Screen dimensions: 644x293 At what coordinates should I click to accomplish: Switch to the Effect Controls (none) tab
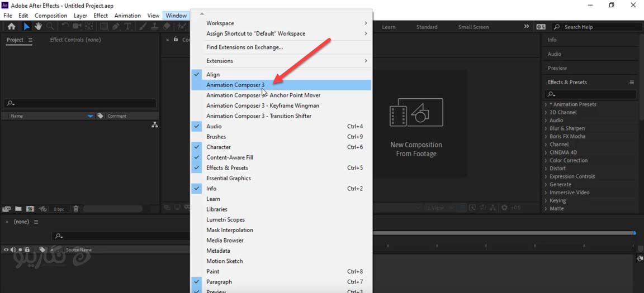click(75, 40)
